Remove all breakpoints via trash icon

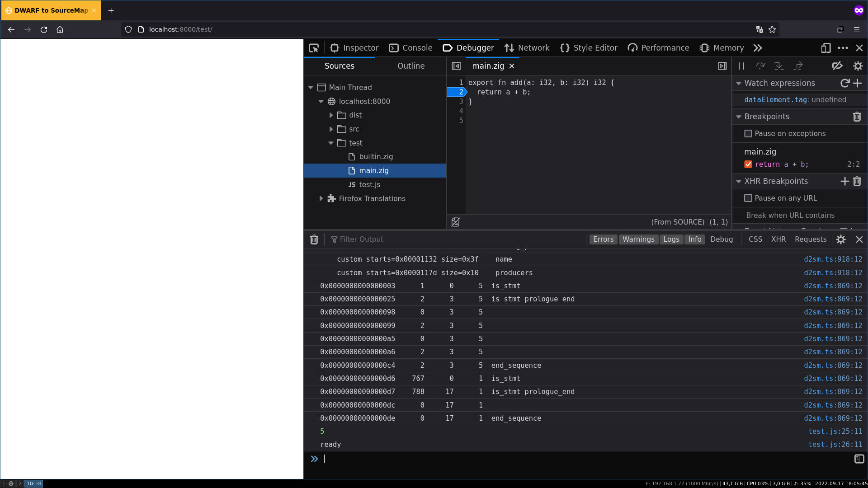[x=857, y=117]
